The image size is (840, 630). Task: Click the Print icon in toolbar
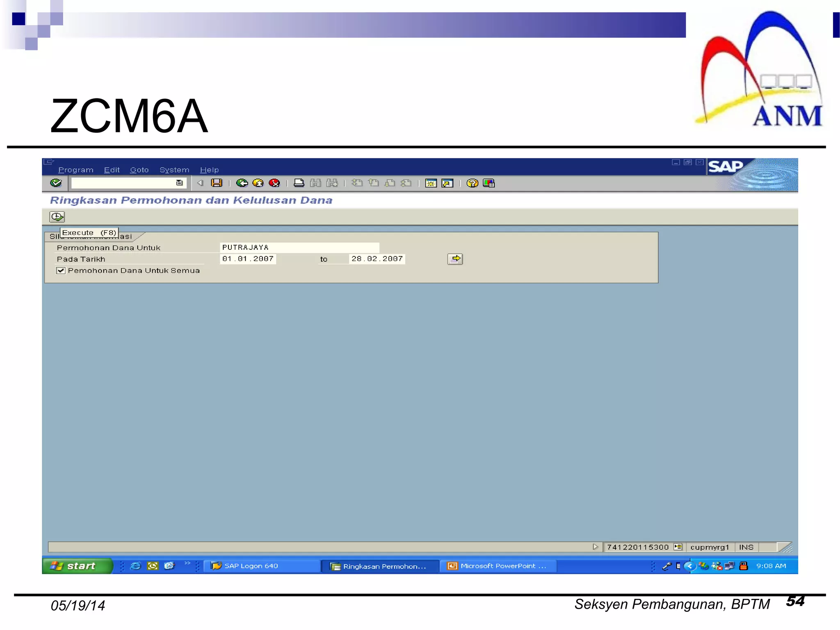click(x=299, y=183)
